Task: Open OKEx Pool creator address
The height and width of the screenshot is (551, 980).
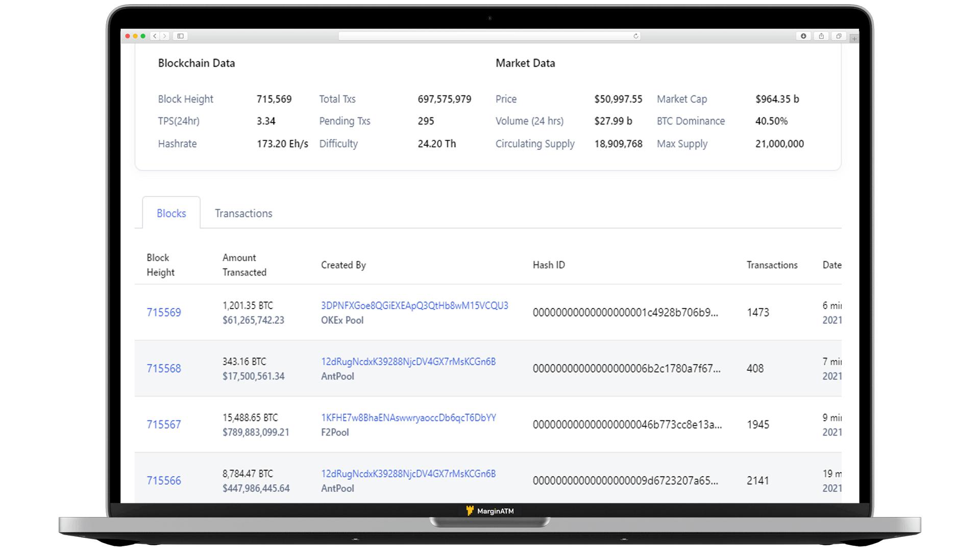Action: pyautogui.click(x=414, y=306)
